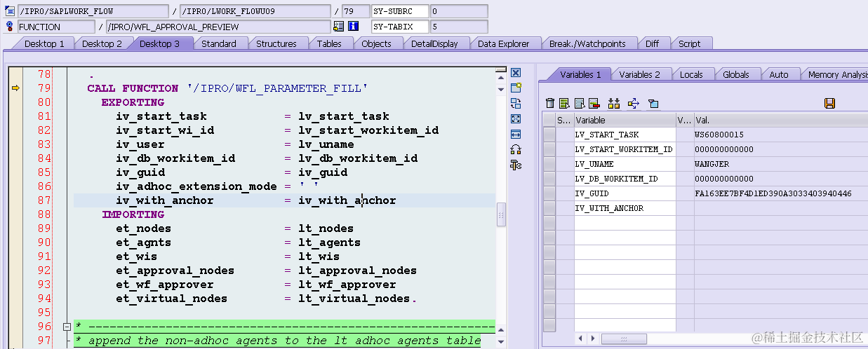
Task: Switch to Auto tab
Action: (779, 74)
